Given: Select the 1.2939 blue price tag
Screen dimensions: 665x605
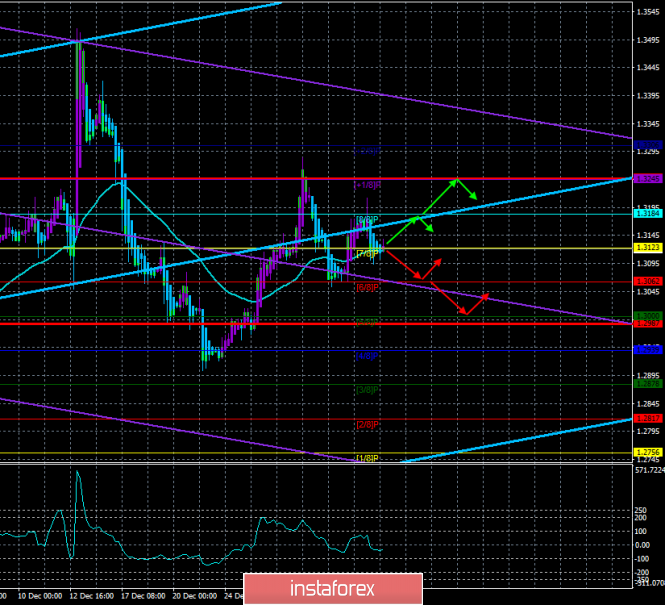Looking at the screenshot, I should pos(647,350).
